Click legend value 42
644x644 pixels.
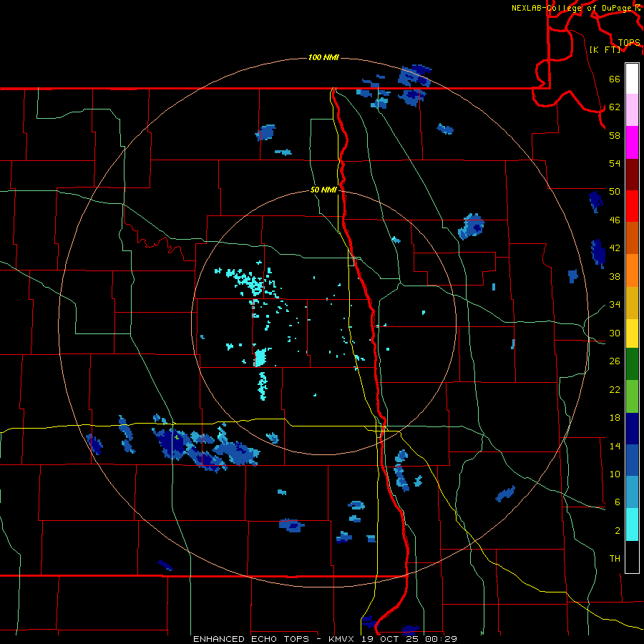click(615, 248)
